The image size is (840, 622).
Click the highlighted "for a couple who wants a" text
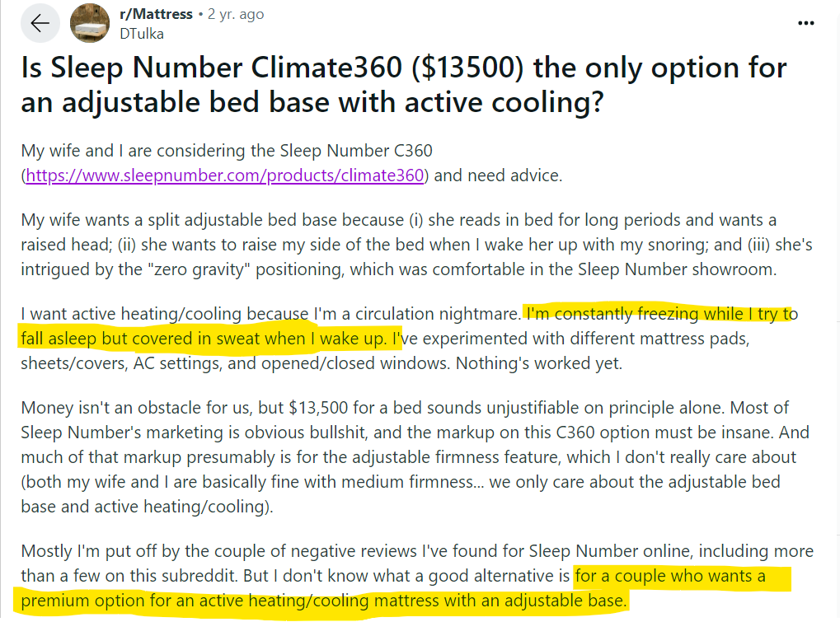click(681, 576)
